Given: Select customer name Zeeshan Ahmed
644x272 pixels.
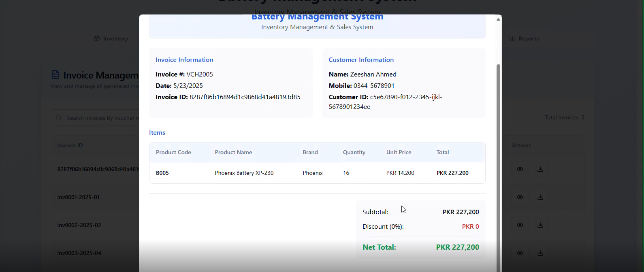Looking at the screenshot, I should click(373, 74).
